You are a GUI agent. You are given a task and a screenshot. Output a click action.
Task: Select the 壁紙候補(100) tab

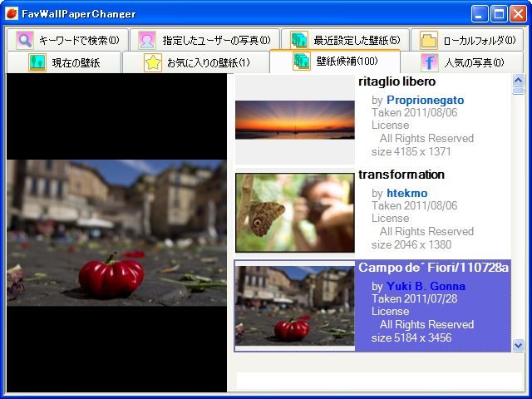335,61
